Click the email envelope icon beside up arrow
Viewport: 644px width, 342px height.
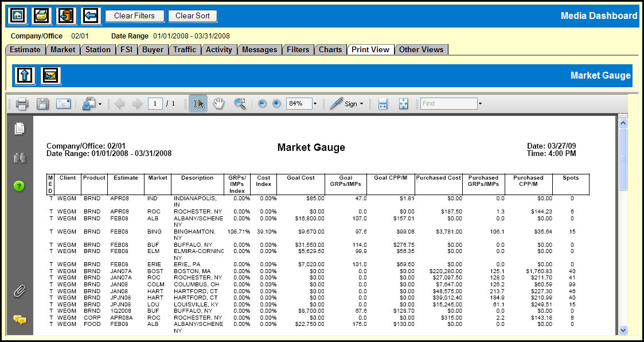50,75
